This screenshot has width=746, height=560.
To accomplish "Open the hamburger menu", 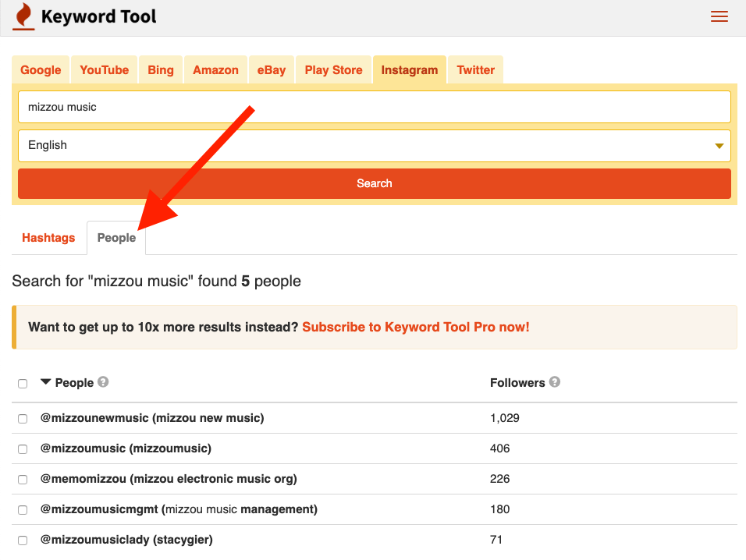I will [x=719, y=16].
